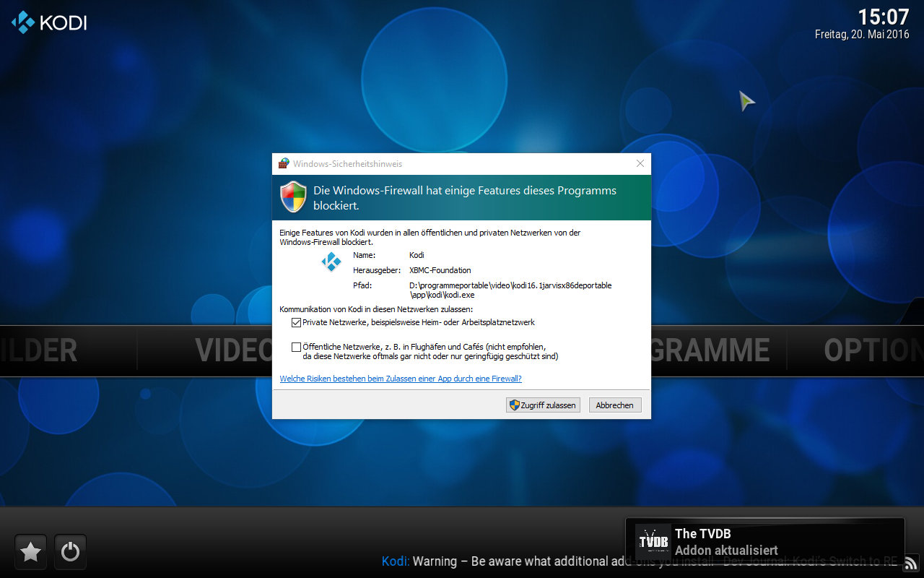Click the 'XBMC-Foundation' publisher text

coord(440,270)
